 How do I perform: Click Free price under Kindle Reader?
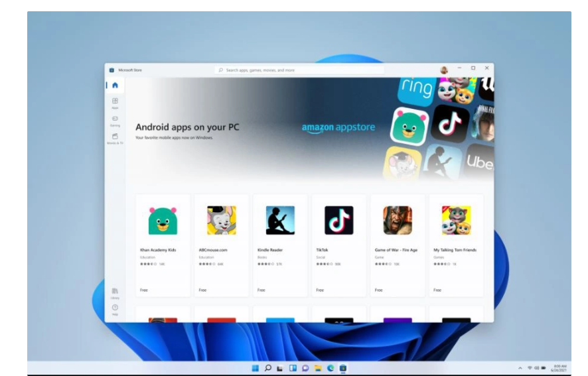point(261,290)
